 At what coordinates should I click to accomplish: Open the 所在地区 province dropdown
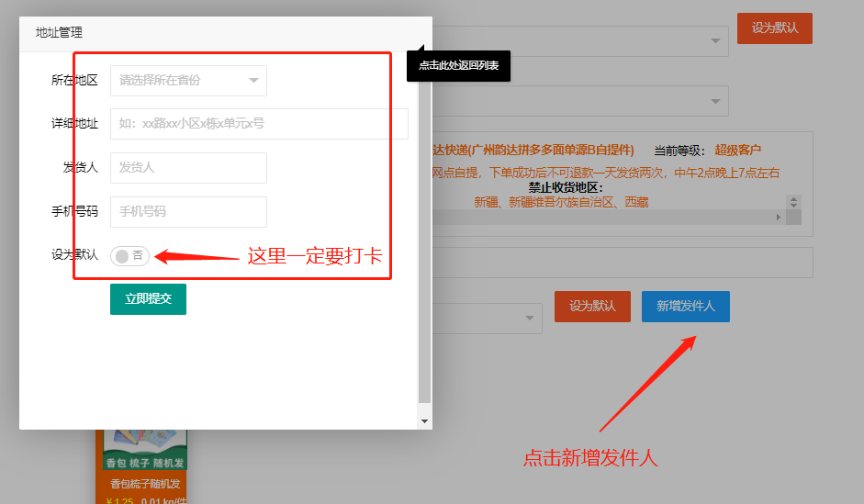188,81
